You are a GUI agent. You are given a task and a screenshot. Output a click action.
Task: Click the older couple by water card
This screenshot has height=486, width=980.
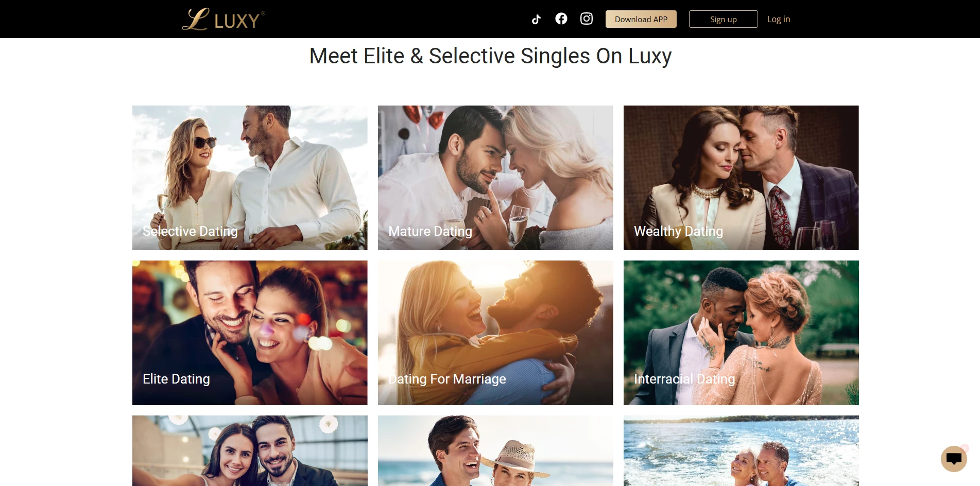(x=741, y=450)
